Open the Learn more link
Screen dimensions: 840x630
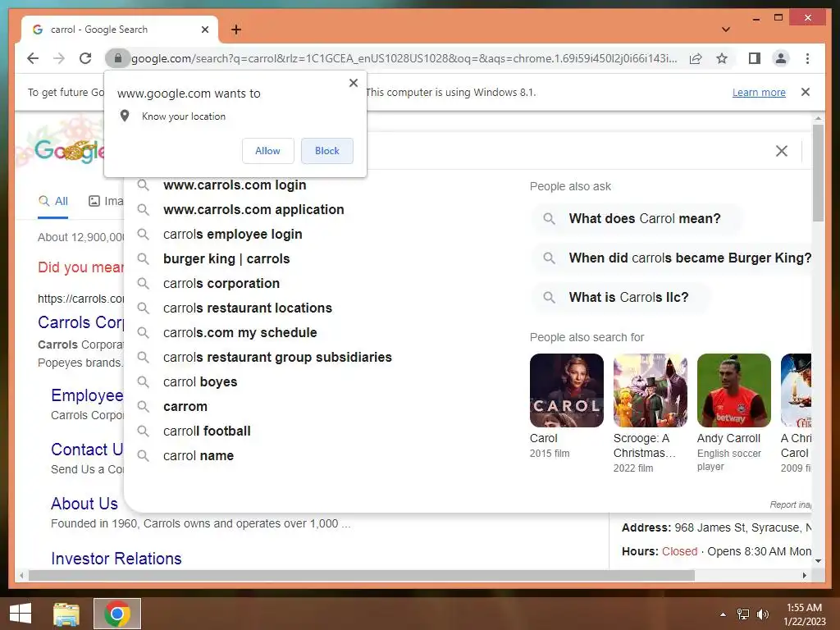[x=759, y=92]
